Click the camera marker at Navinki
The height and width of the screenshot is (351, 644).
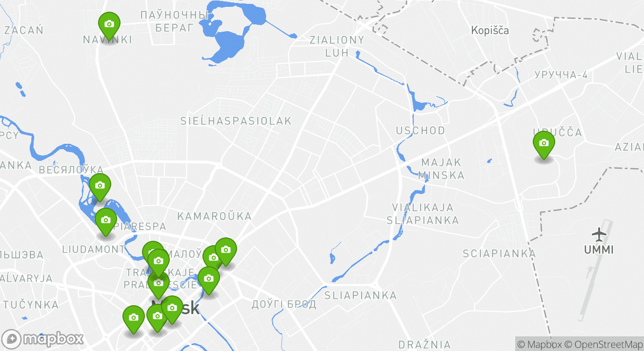point(109,26)
